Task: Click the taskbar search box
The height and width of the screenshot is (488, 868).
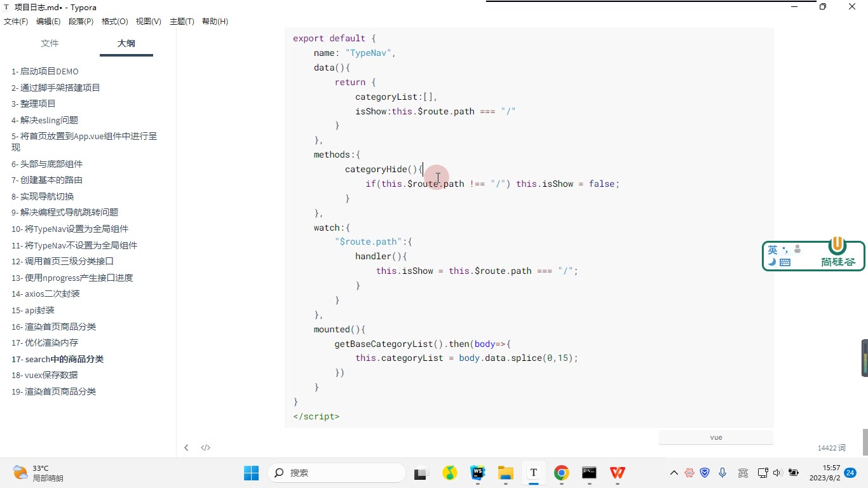Action: tap(337, 473)
